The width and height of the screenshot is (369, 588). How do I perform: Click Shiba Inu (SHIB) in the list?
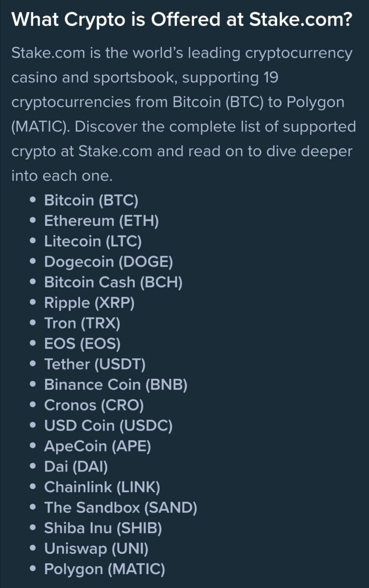103,528
